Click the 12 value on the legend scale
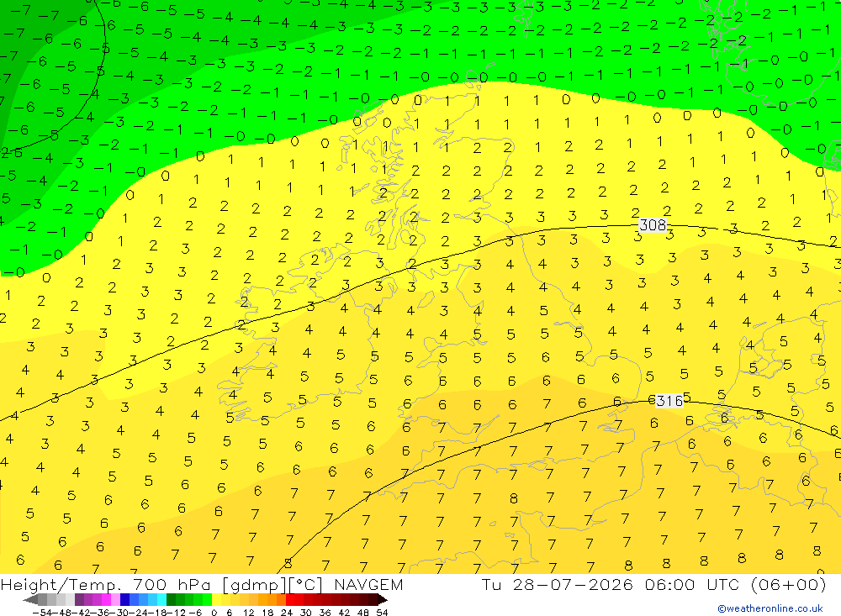Viewport: 841px width, 616px height. point(248,613)
